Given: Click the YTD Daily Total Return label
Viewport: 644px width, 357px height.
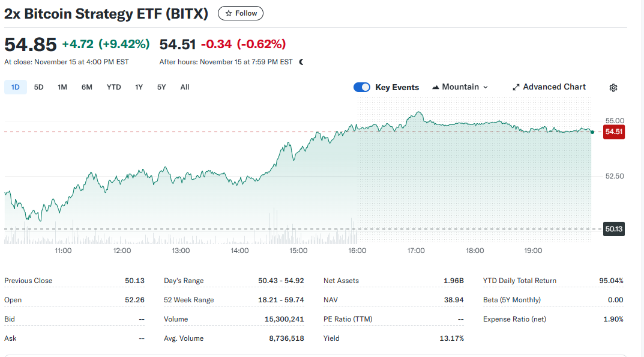Looking at the screenshot, I should (520, 281).
